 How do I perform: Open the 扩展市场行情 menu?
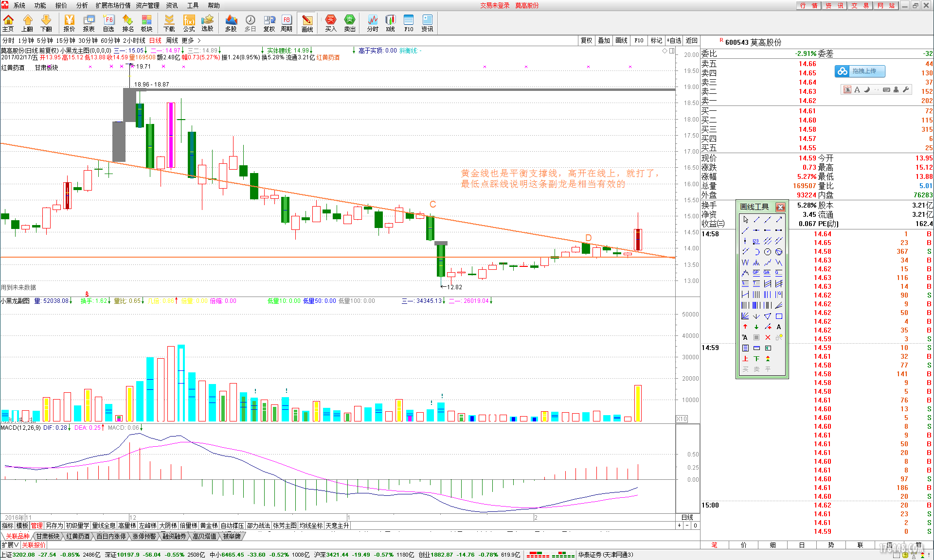pyautogui.click(x=113, y=5)
